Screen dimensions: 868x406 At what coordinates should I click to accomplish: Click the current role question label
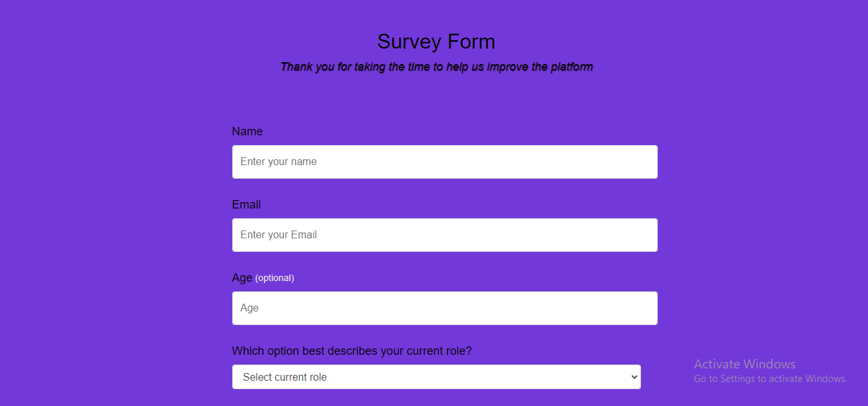pos(352,351)
